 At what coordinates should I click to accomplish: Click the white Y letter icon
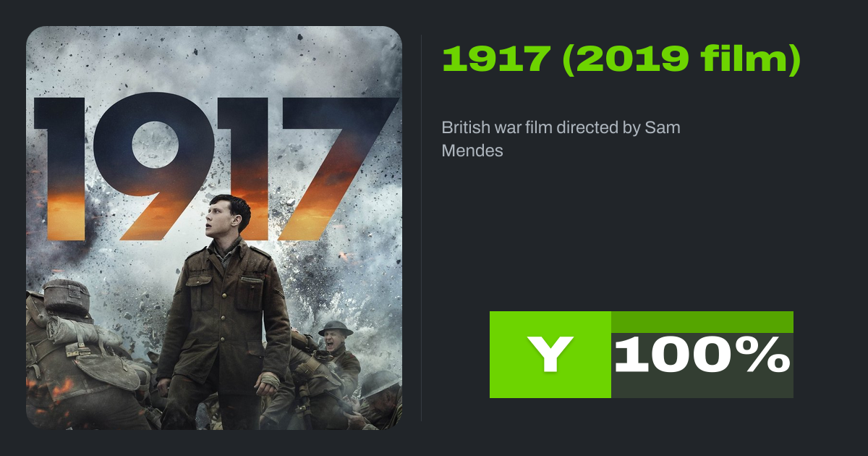(x=550, y=355)
